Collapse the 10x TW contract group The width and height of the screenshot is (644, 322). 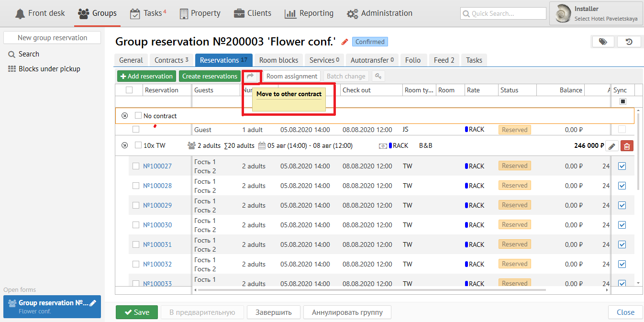click(x=125, y=145)
